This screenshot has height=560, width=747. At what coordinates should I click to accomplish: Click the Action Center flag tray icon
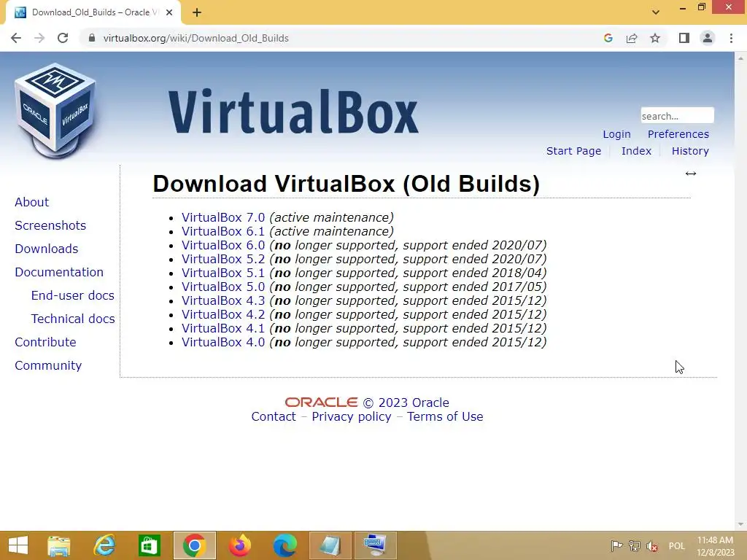coord(616,545)
